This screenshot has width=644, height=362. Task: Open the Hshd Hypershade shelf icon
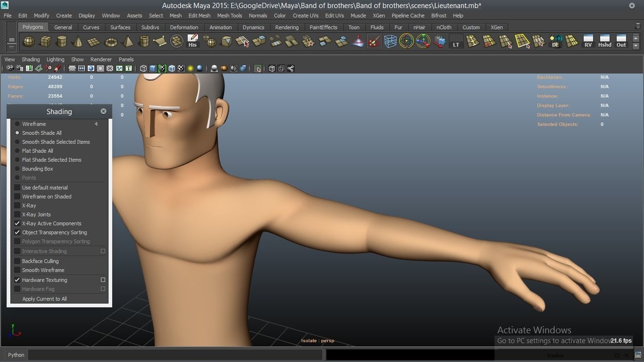604,41
